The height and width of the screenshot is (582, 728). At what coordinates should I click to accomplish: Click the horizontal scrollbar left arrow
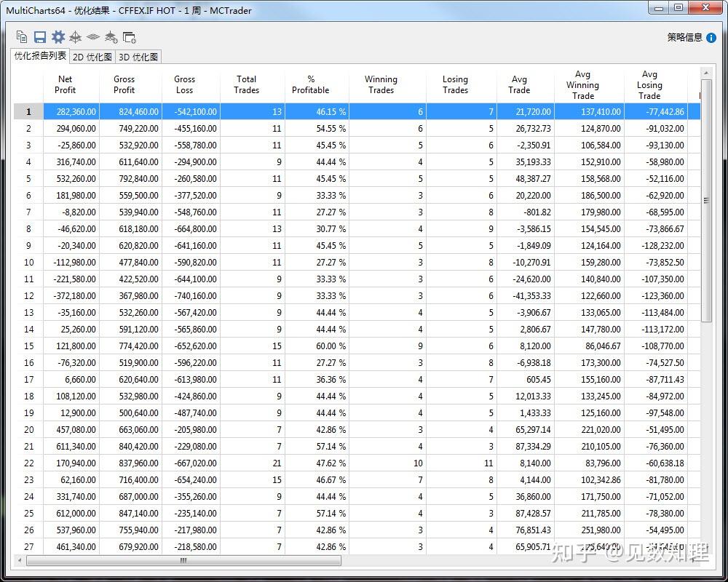tap(20, 561)
